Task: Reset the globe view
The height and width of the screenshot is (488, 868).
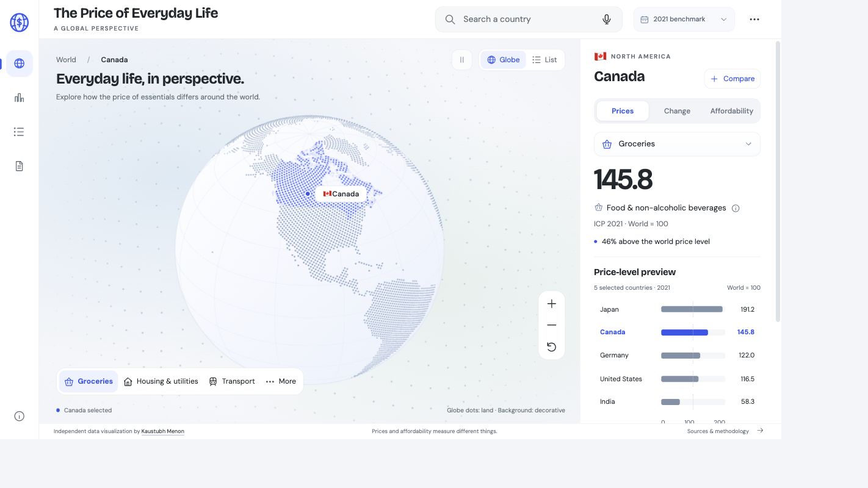Action: (552, 347)
